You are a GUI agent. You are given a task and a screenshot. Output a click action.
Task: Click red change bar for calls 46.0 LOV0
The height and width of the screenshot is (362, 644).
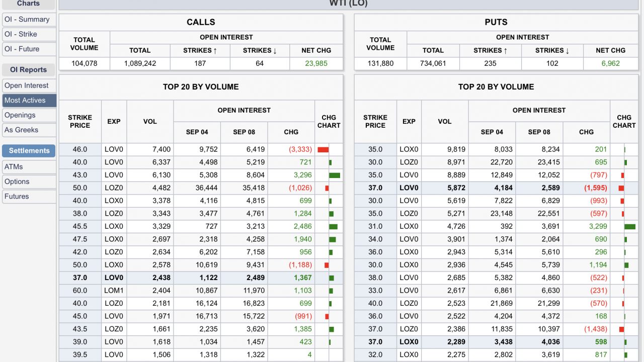[x=323, y=150]
